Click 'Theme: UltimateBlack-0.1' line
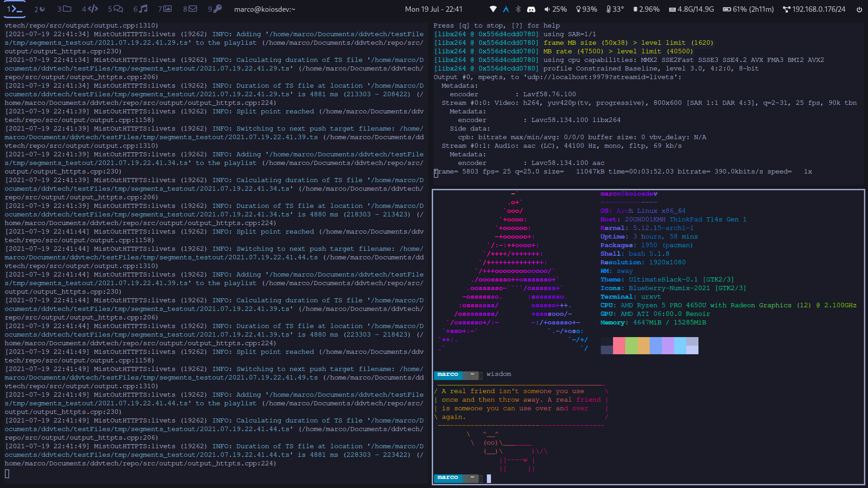 click(x=667, y=280)
